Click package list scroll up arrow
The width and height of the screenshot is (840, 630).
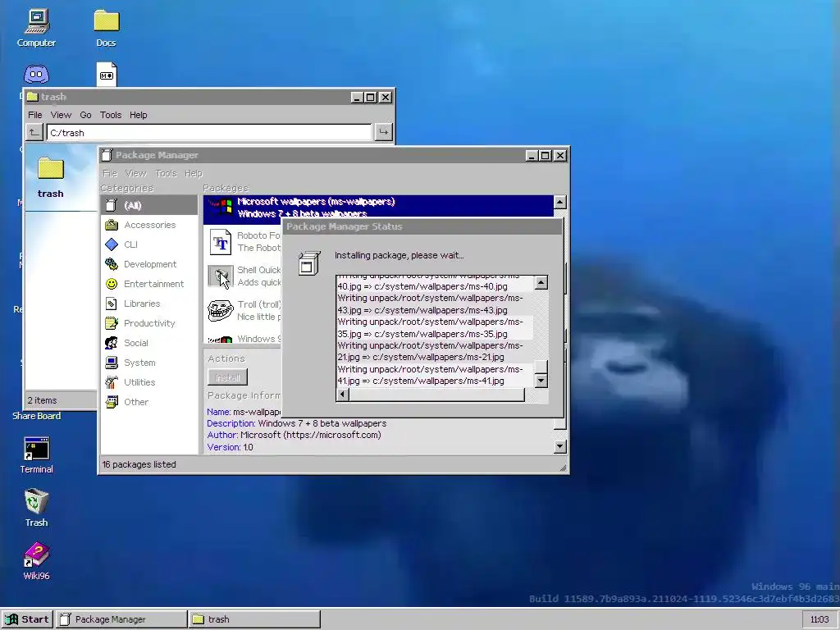click(559, 202)
